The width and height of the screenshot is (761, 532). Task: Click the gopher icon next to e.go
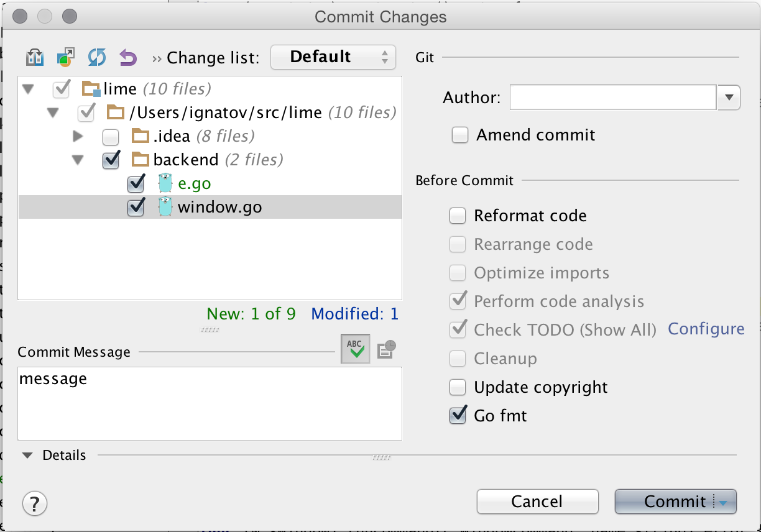165,183
